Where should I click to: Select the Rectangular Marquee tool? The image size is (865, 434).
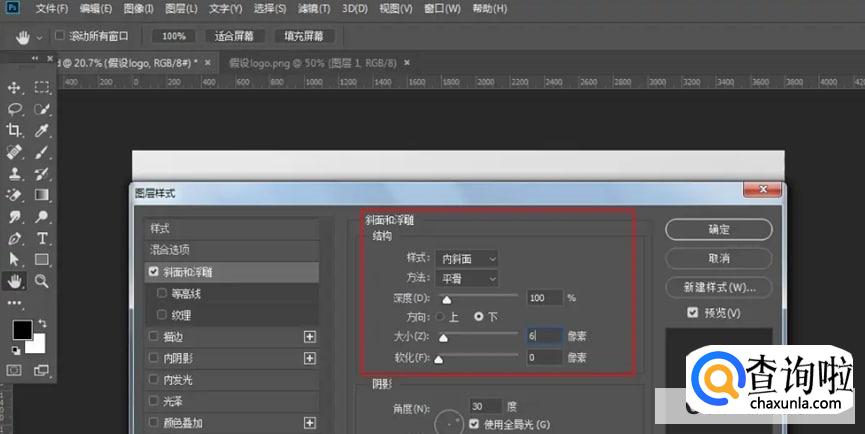42,88
